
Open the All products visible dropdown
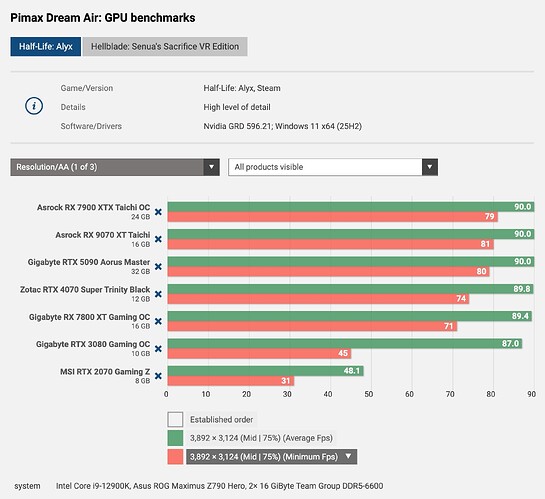[333, 167]
